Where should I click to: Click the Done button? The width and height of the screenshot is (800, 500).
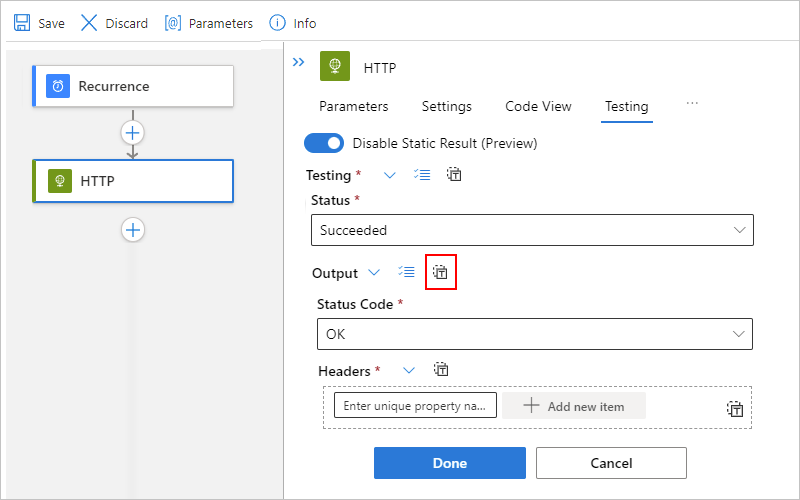pos(450,463)
